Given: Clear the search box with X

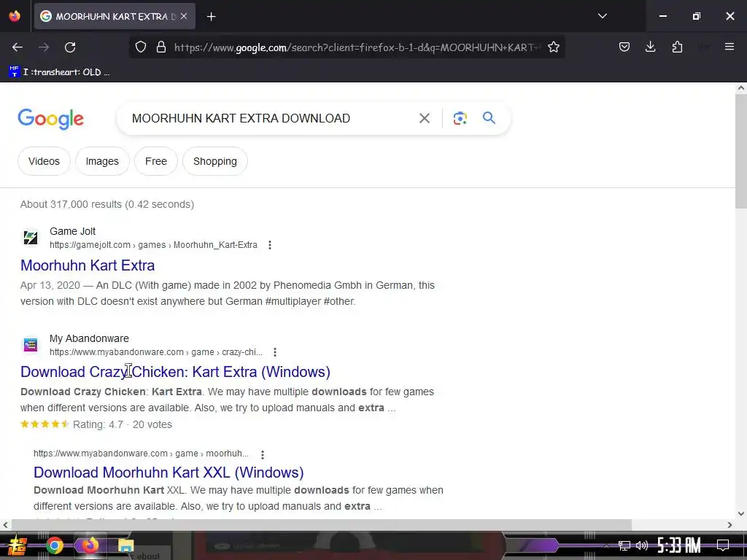Looking at the screenshot, I should pyautogui.click(x=424, y=118).
